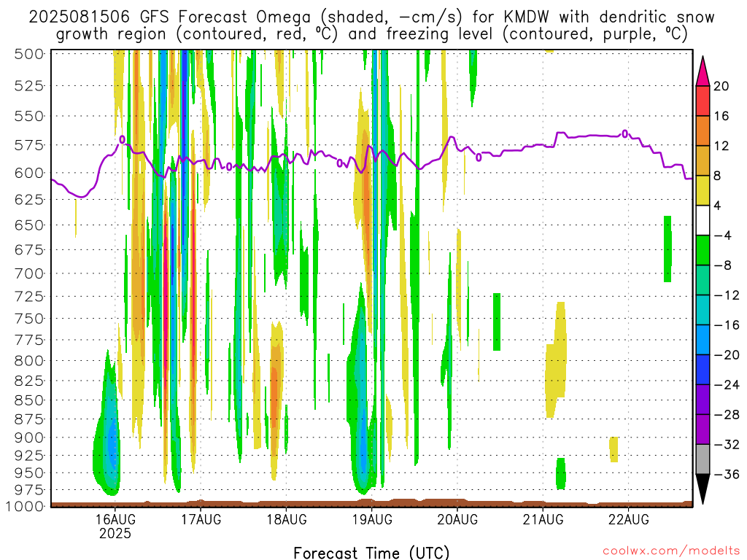
Task: Click the white colorbar segment between -4 and 4
Action: point(703,220)
